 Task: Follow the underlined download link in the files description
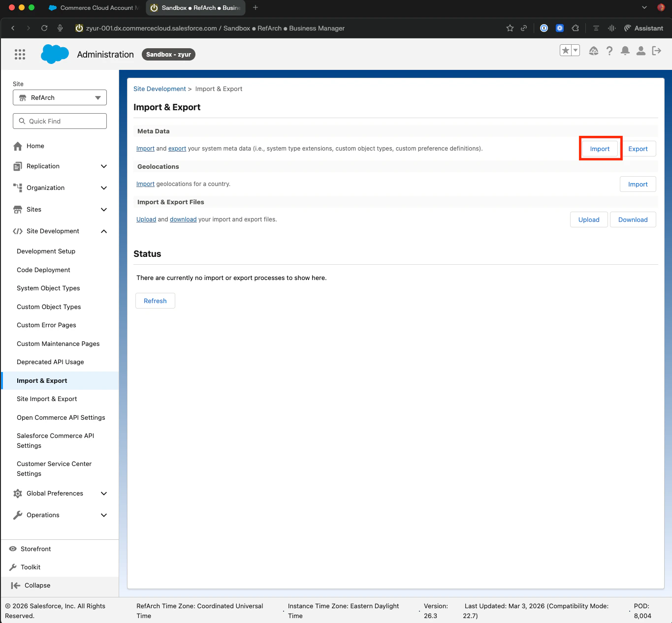point(183,219)
